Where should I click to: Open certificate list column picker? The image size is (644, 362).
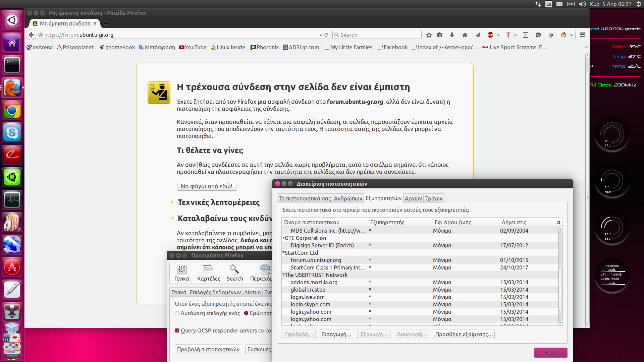pos(558,222)
